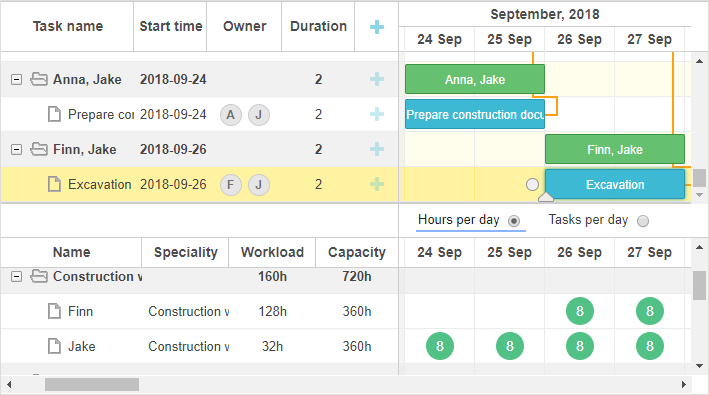Collapse the Finn, Jake group
This screenshot has height=395, width=709.
(16, 150)
